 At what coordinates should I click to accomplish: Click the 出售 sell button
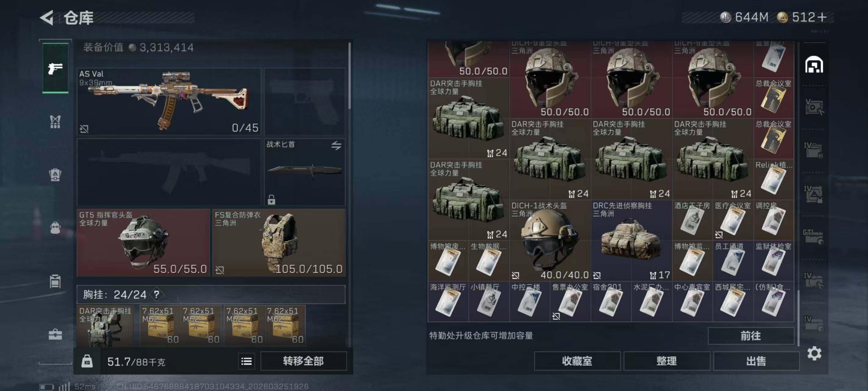[x=756, y=361]
